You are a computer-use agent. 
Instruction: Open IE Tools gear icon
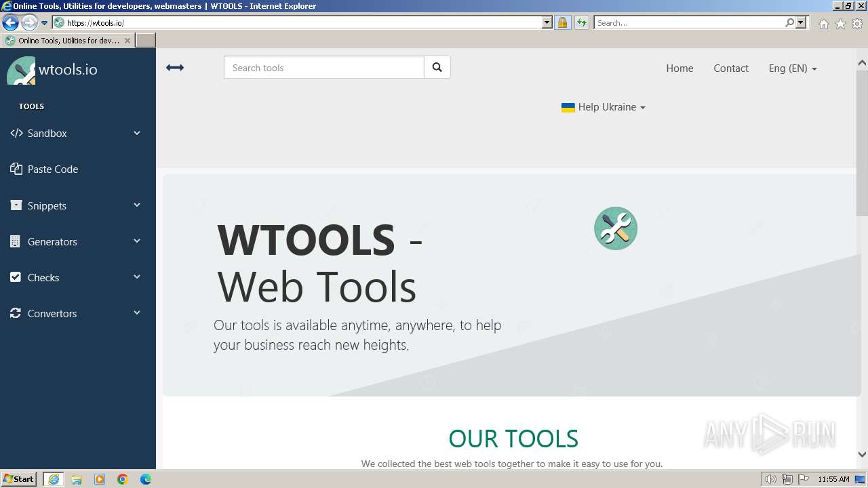857,24
